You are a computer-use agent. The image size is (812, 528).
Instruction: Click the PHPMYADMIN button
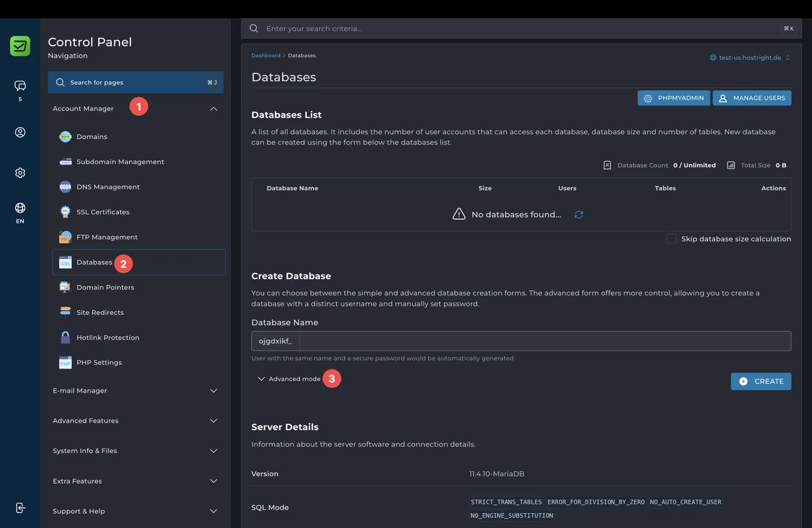click(674, 98)
